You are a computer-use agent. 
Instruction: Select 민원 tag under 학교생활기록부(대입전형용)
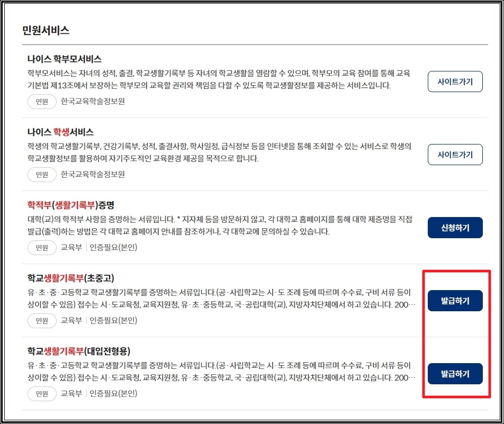(x=42, y=393)
